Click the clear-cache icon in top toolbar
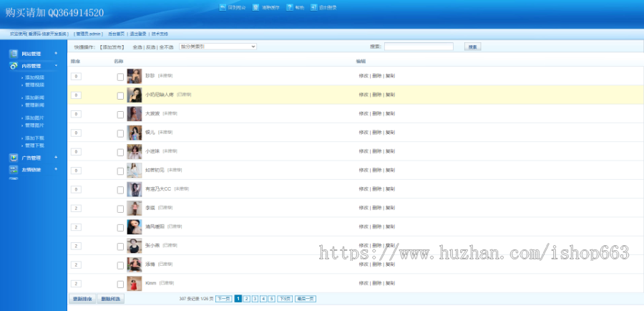 click(x=256, y=7)
